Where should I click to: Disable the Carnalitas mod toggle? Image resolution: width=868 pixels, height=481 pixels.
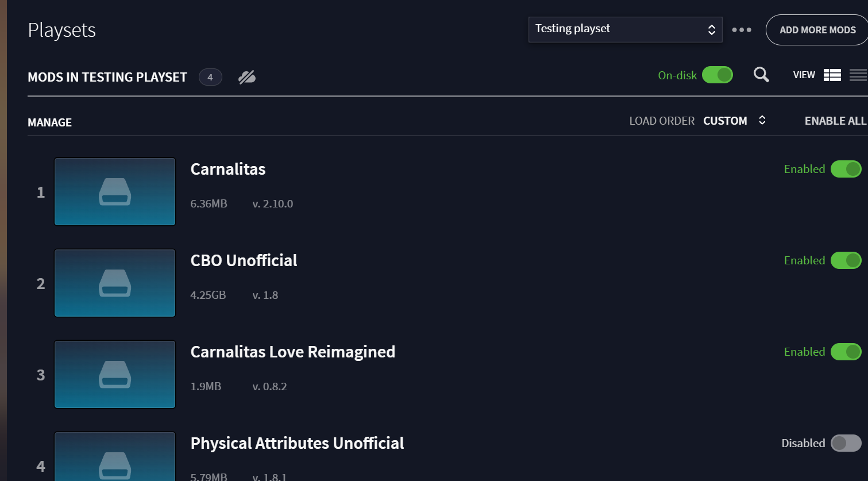pyautogui.click(x=846, y=169)
